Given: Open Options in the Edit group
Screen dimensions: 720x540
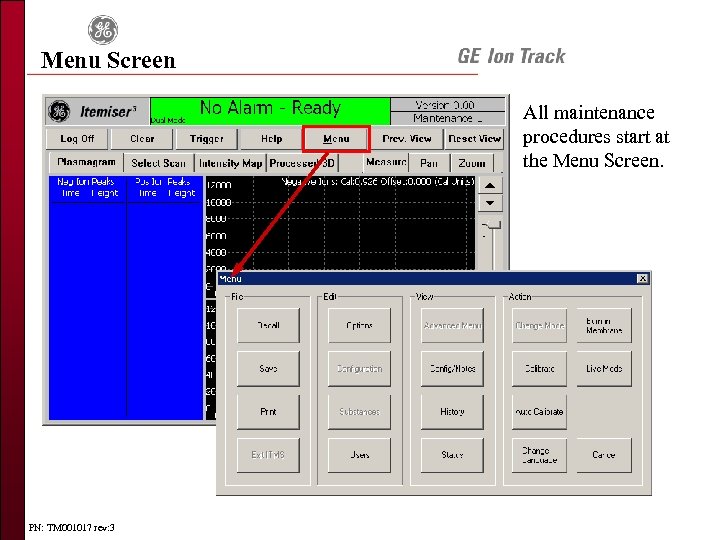Looking at the screenshot, I should click(x=359, y=325).
